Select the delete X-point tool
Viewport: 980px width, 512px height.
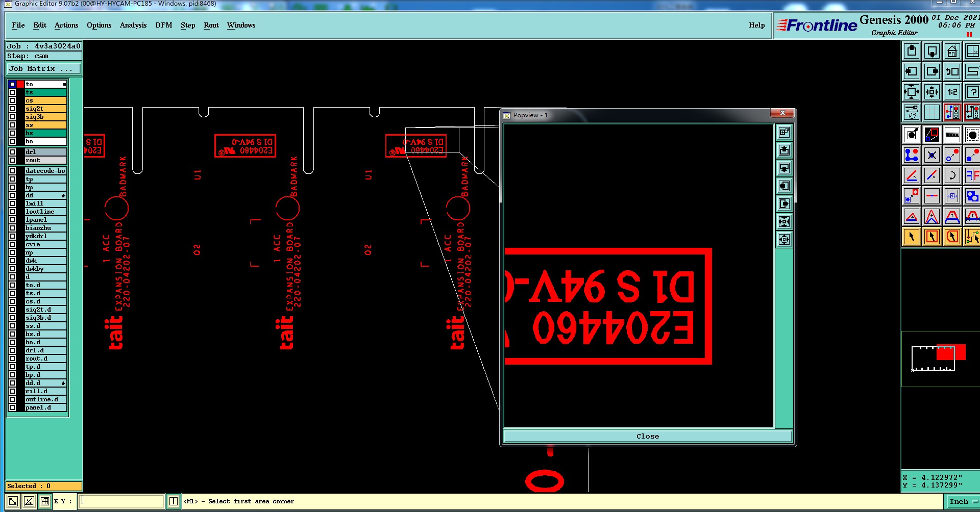pyautogui.click(x=932, y=155)
